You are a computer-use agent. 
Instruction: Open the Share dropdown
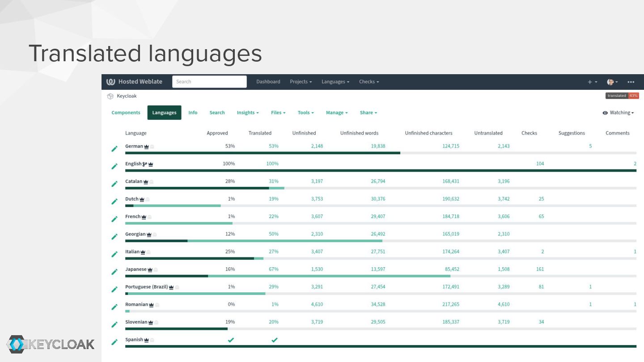(x=368, y=113)
